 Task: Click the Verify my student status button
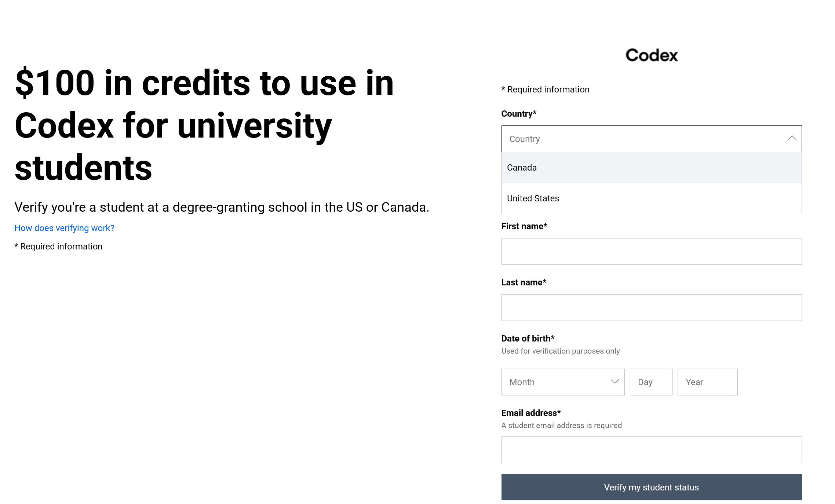651,487
